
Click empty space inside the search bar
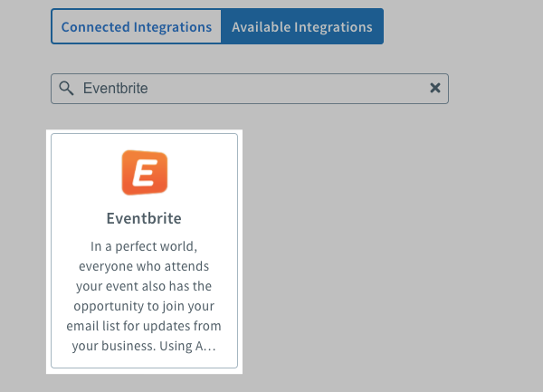pos(299,88)
